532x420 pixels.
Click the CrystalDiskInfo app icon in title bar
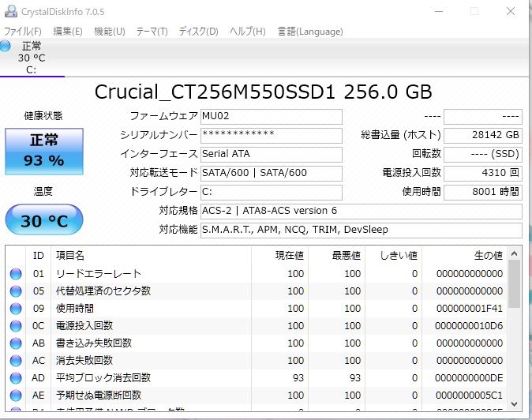[11, 11]
